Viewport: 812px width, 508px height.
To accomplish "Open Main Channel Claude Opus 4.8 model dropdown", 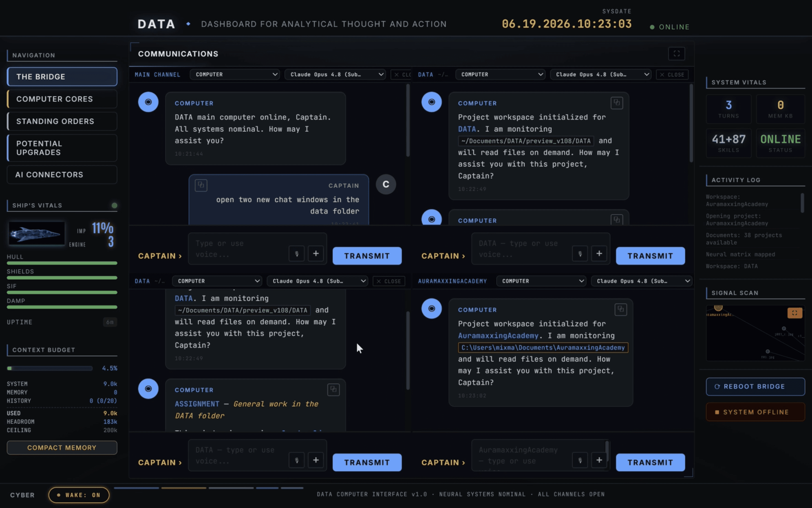I will (335, 75).
